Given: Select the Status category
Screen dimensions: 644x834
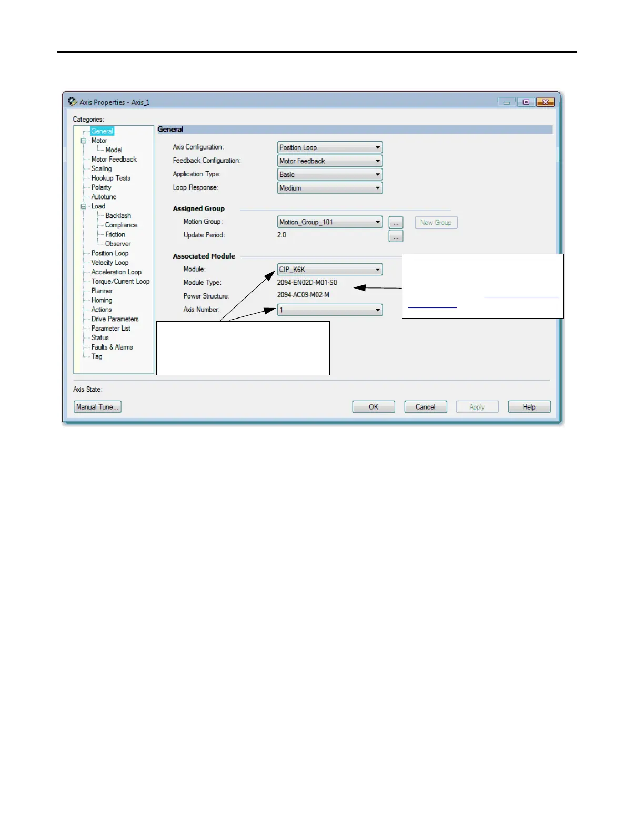Looking at the screenshot, I should pos(100,338).
